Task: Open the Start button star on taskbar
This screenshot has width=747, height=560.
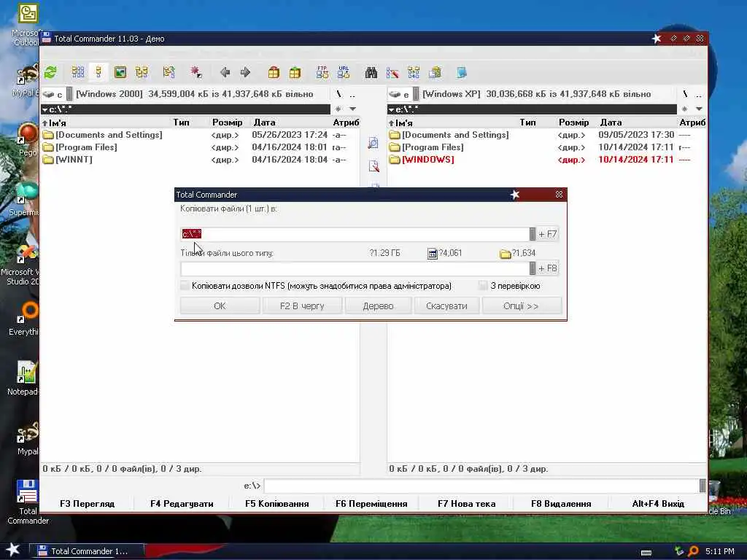Action: click(13, 550)
